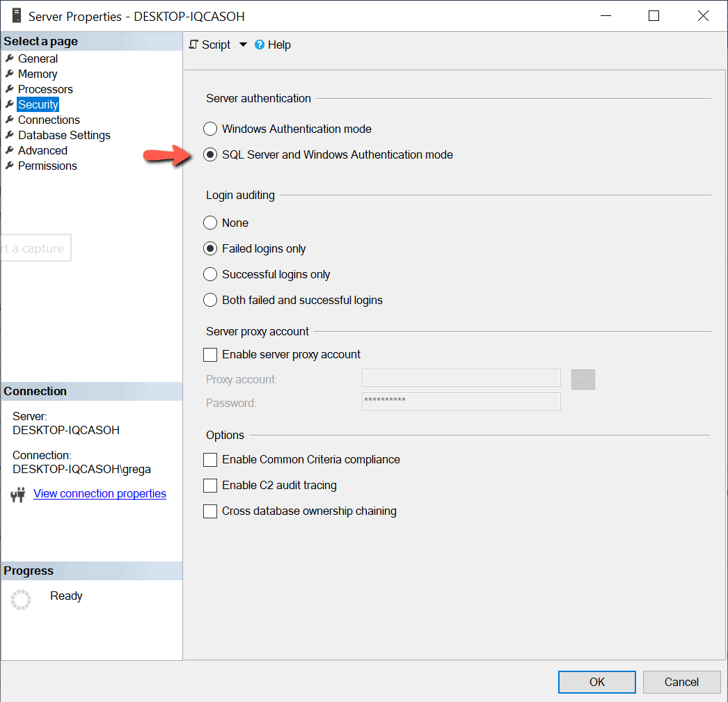
Task: Click the wrench icon beside Database Settings
Action: pos(9,135)
